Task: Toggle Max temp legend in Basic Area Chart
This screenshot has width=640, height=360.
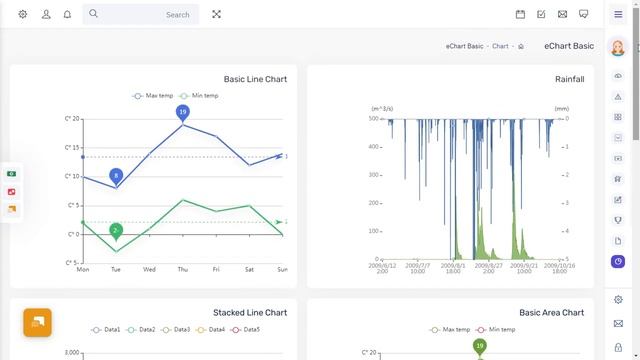Action: 450,329
